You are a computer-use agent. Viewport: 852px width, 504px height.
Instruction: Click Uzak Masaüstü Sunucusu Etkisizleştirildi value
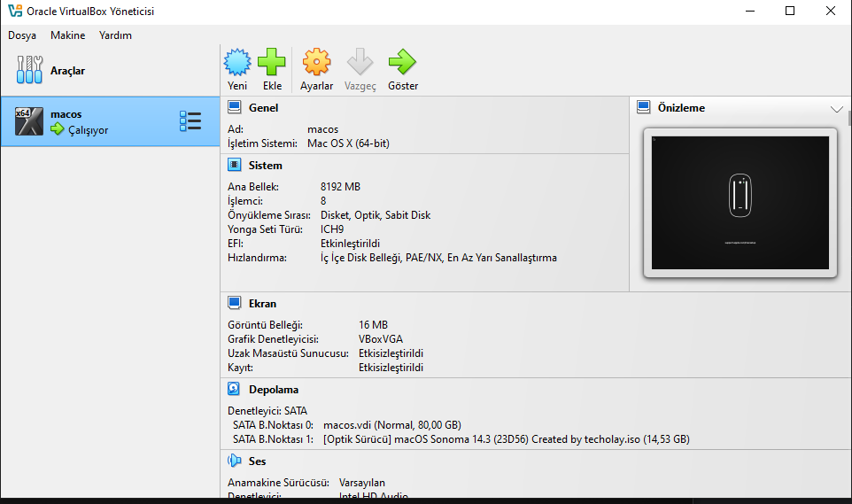click(391, 353)
